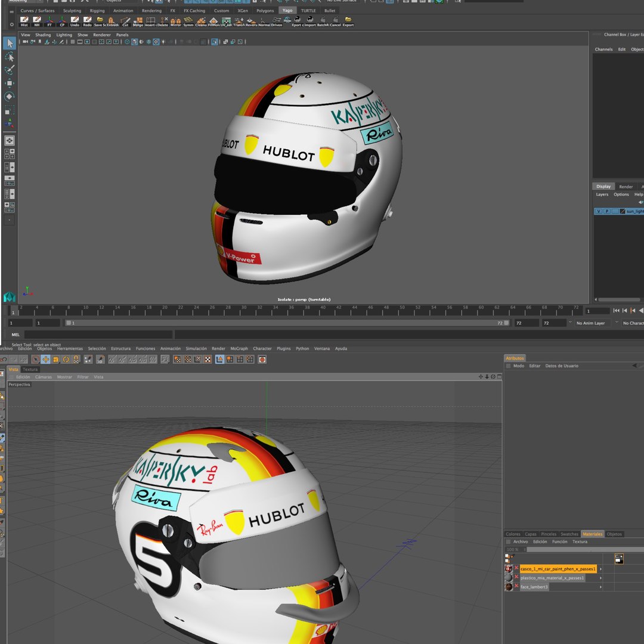Select the Paint Selection tool in Maya
The height and width of the screenshot is (644, 644).
10,70
